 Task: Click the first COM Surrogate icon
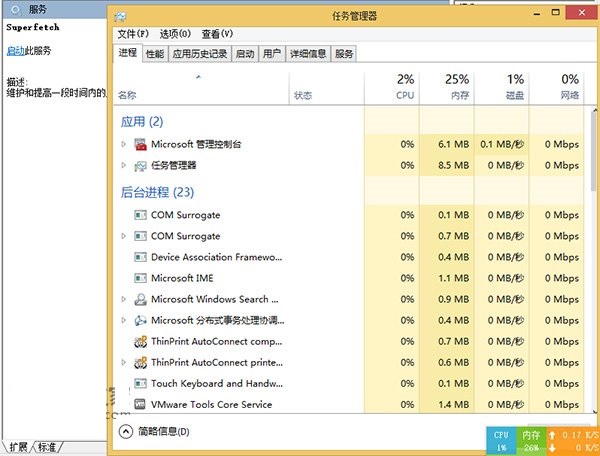pos(140,215)
